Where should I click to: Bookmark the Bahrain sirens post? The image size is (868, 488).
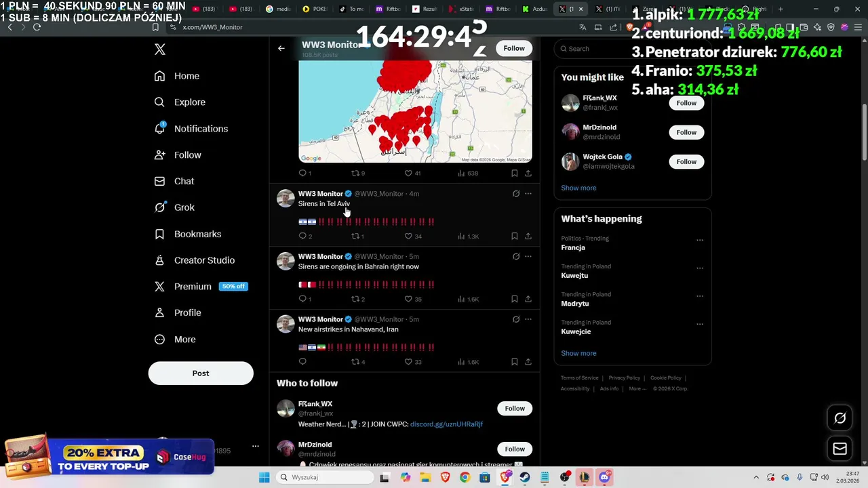515,299
